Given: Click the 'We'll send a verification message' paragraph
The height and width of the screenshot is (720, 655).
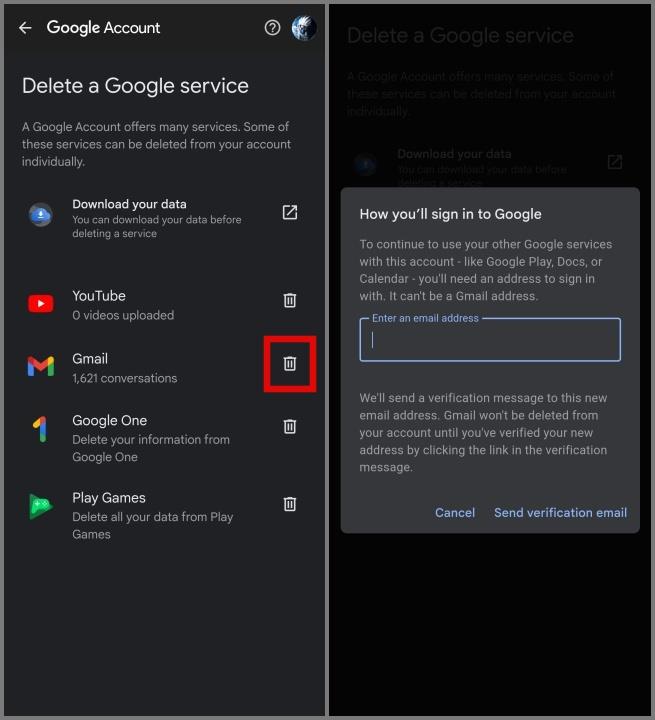Looking at the screenshot, I should 483,433.
